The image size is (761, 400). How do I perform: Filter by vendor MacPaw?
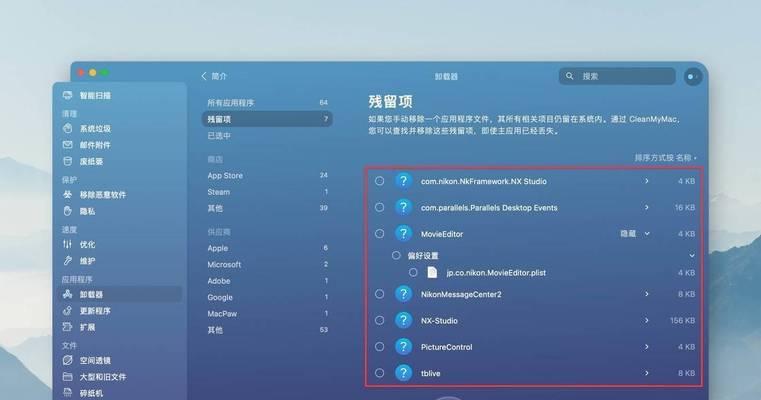267,314
